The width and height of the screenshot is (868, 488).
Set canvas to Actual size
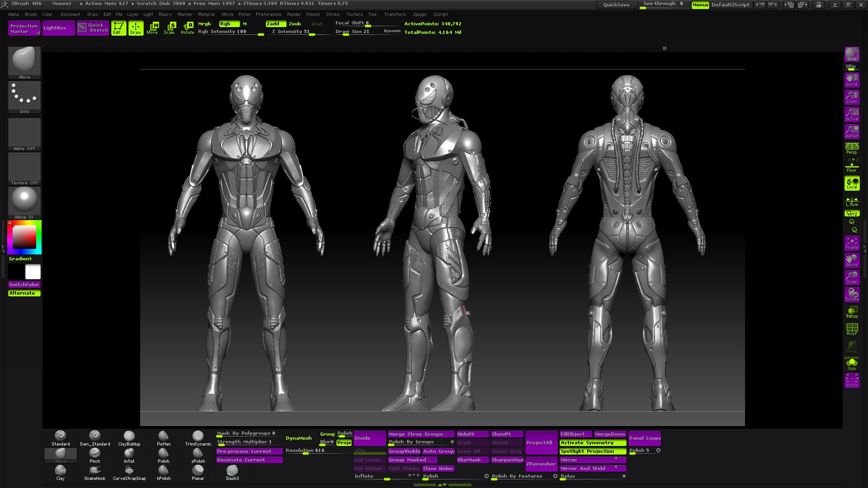pyautogui.click(x=852, y=114)
